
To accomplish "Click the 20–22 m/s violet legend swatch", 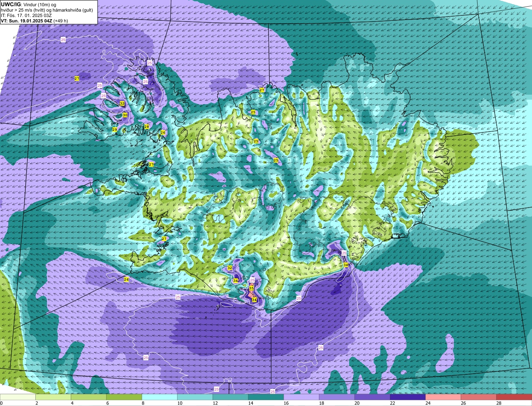I will [x=372, y=397].
